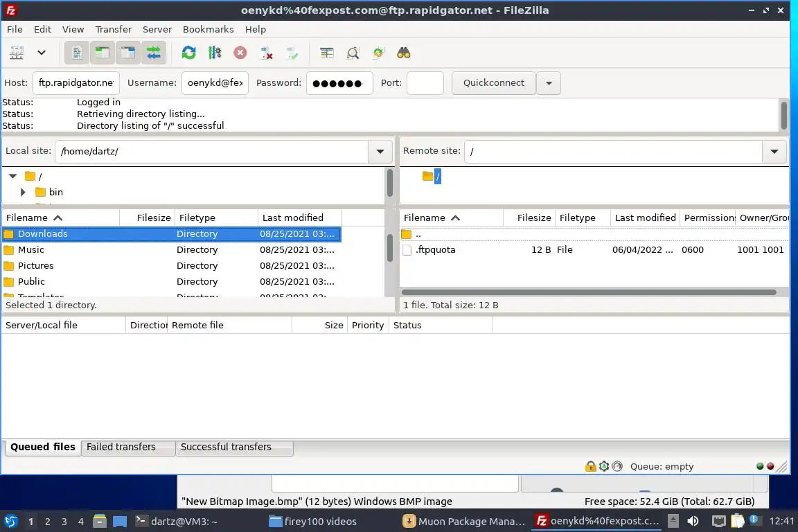
Task: Sort local list by Filesize column
Action: pos(148,218)
